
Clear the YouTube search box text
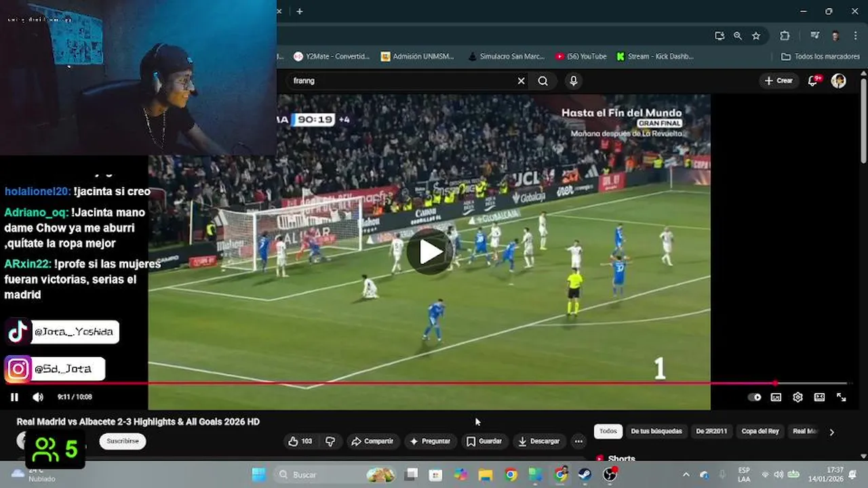(521, 81)
